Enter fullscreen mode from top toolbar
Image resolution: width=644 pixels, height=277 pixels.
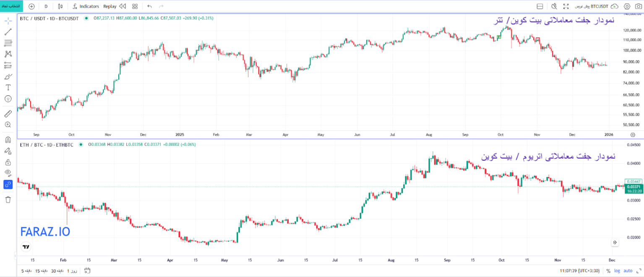(x=566, y=6)
